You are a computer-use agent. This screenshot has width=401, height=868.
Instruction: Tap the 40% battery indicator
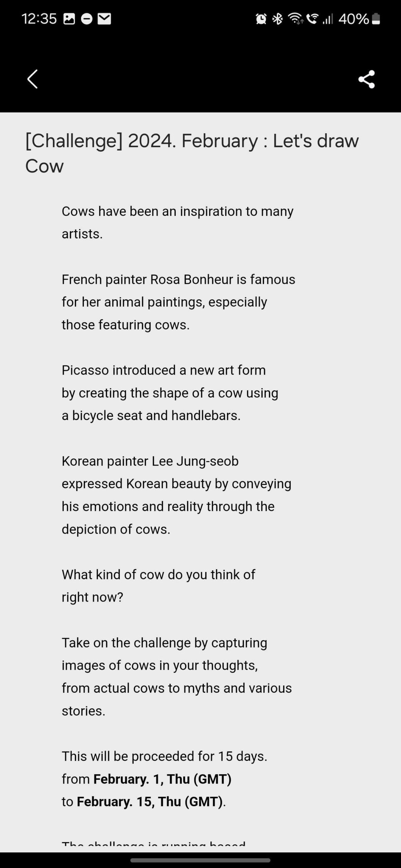(x=359, y=19)
